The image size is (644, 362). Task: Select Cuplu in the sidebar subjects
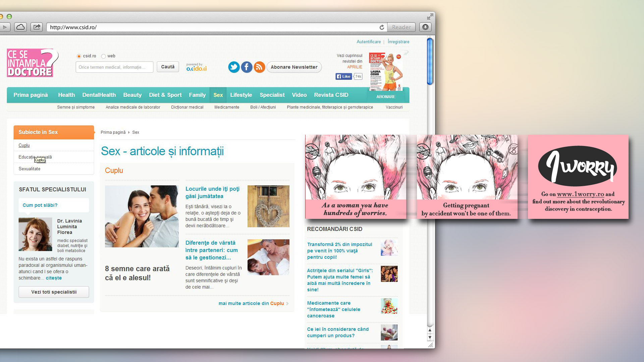[x=24, y=145]
